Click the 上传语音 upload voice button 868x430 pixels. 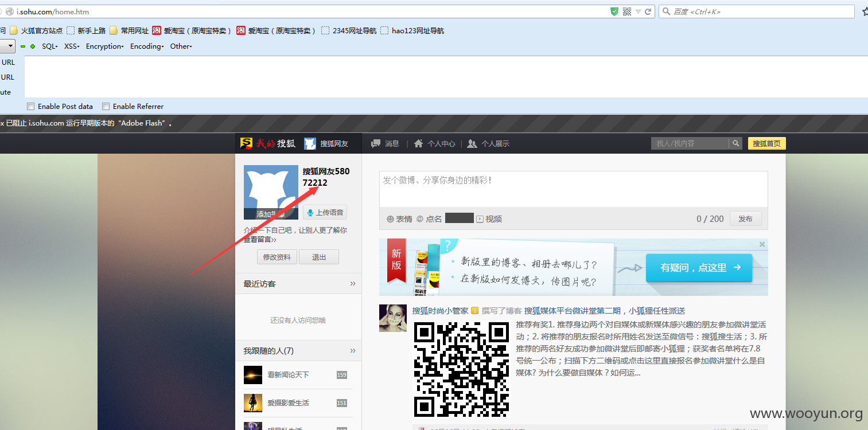pyautogui.click(x=325, y=212)
